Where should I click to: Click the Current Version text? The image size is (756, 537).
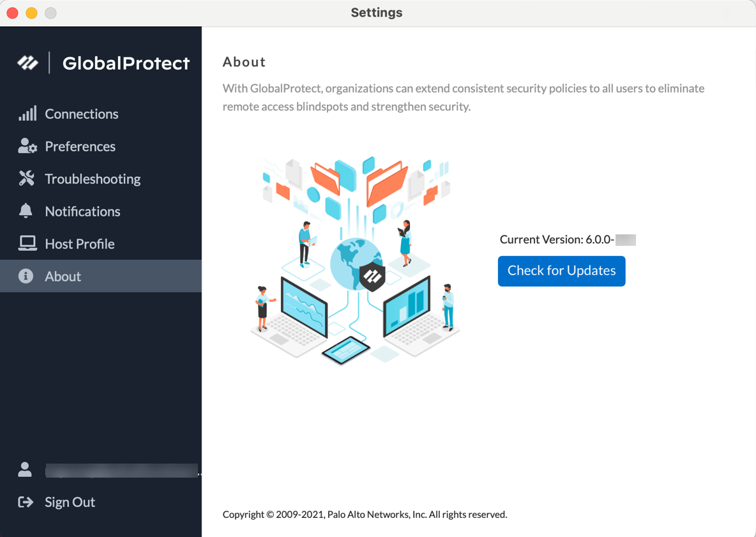(557, 239)
